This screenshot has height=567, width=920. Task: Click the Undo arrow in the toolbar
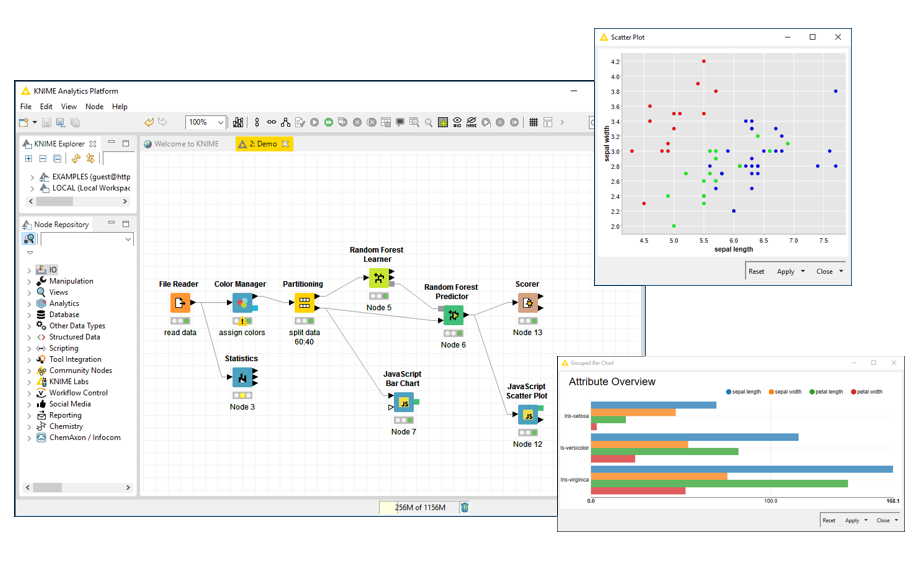(x=149, y=122)
